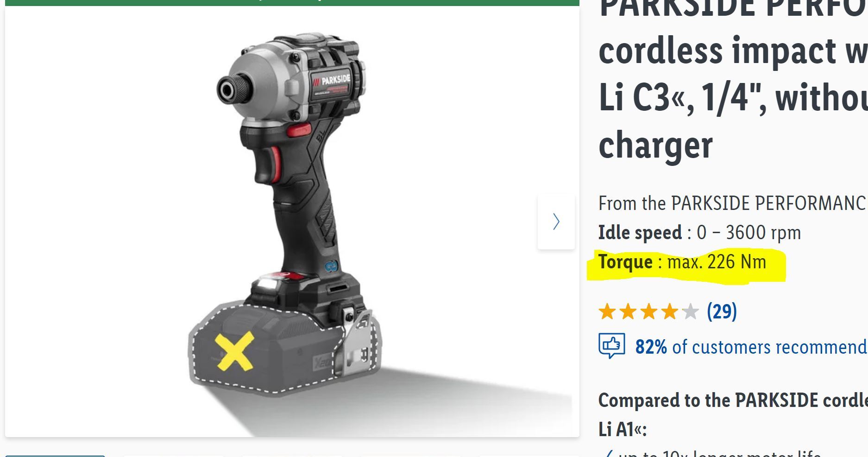This screenshot has height=457, width=868.
Task: Go to the next product image
Action: click(556, 222)
